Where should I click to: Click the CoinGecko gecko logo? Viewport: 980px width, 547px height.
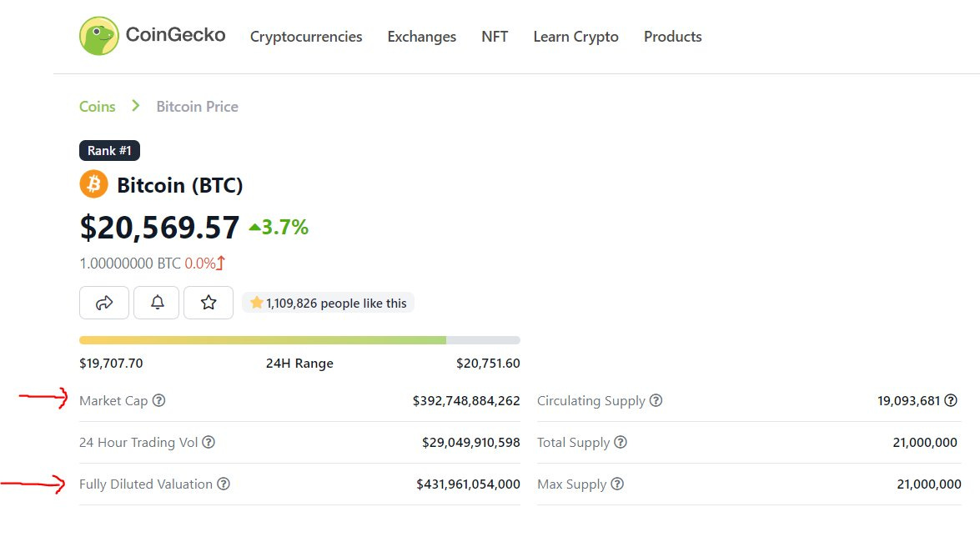tap(98, 36)
